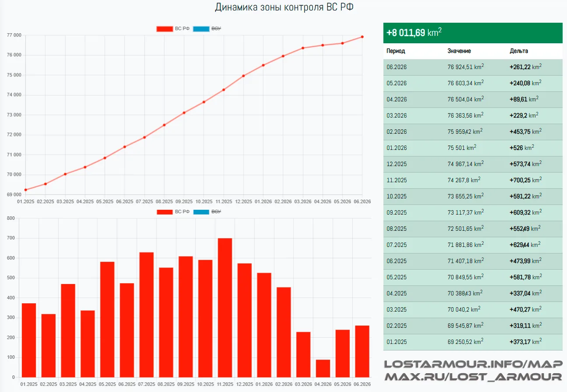Select the delta +337,04 km² cell

point(525,293)
